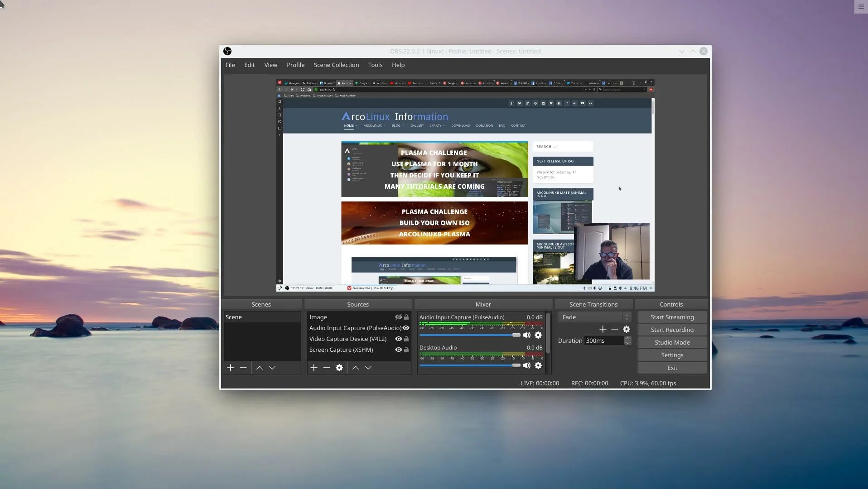
Task: Click the Exit button
Action: 672,368
